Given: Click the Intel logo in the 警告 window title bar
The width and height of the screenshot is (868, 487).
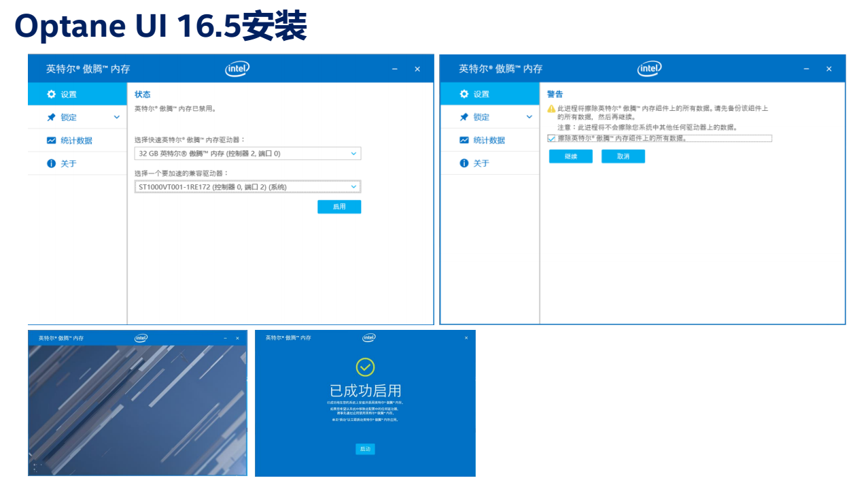Looking at the screenshot, I should 650,69.
